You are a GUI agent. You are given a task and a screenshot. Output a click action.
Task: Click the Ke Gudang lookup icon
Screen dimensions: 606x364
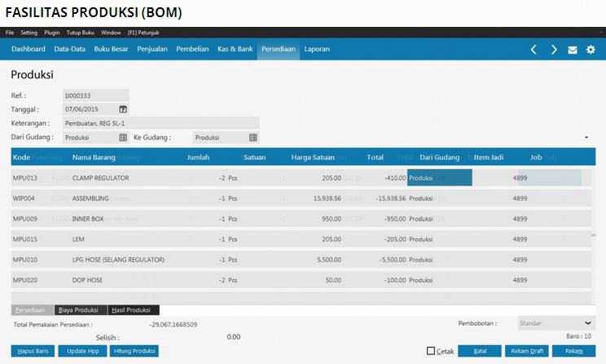click(252, 138)
